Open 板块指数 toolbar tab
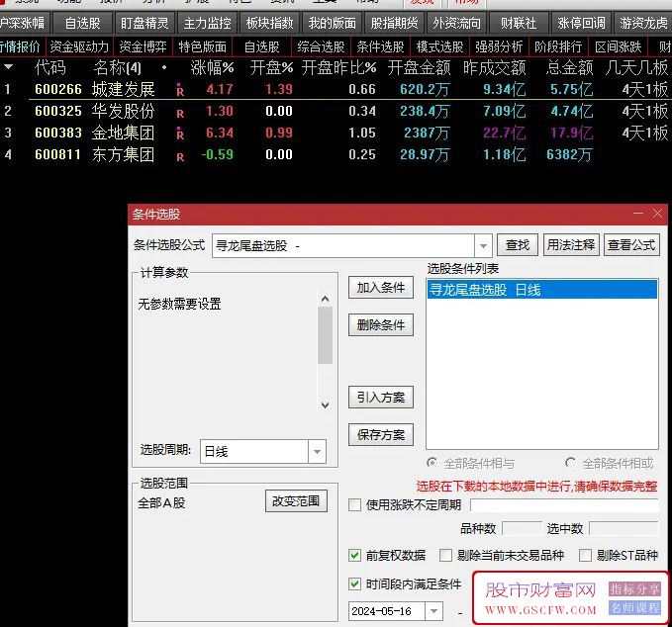This screenshot has height=627, width=672. (270, 23)
